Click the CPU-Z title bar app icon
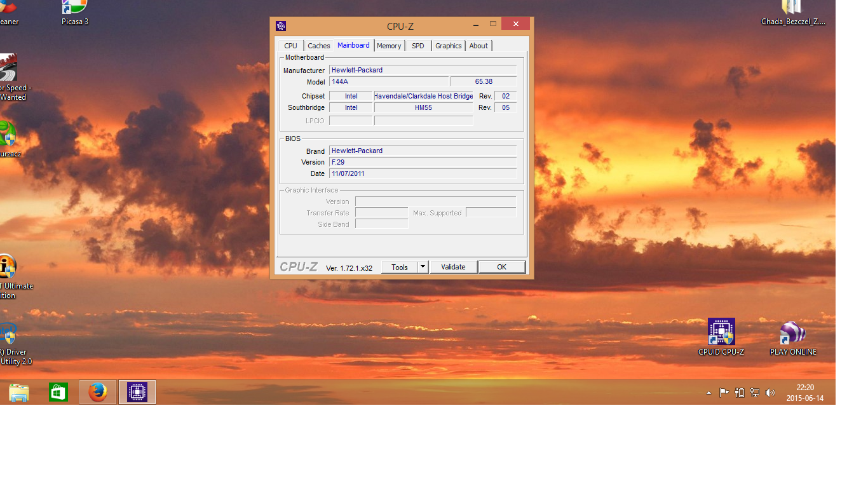Viewport: 868px width, 488px height. pyautogui.click(x=281, y=26)
